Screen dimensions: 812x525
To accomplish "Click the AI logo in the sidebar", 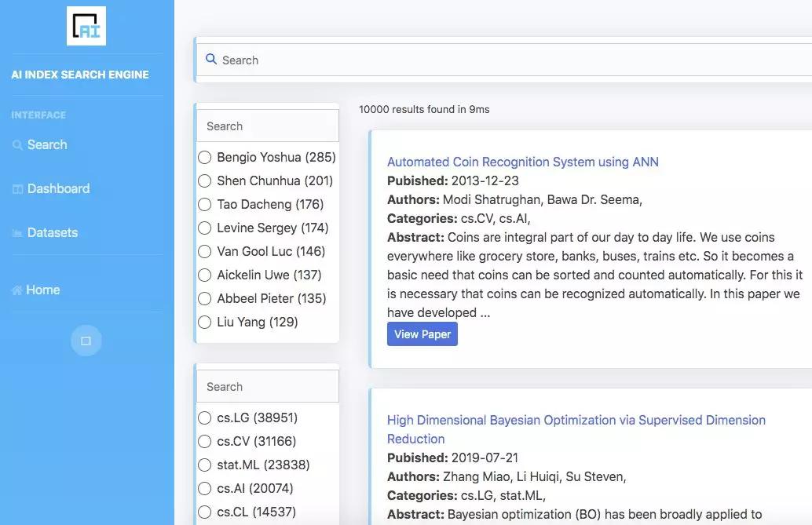I will point(86,26).
